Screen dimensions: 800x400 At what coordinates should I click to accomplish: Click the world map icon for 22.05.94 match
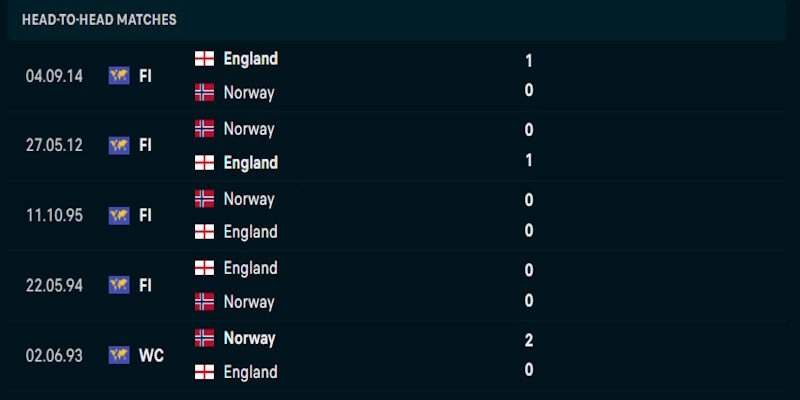point(119,285)
